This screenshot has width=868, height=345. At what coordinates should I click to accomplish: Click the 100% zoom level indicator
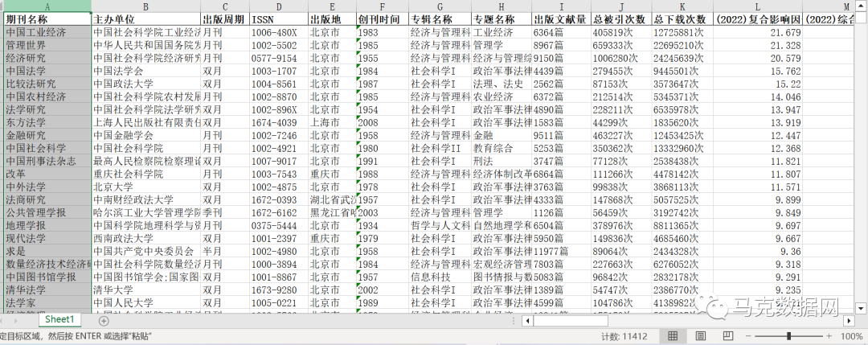(x=851, y=336)
